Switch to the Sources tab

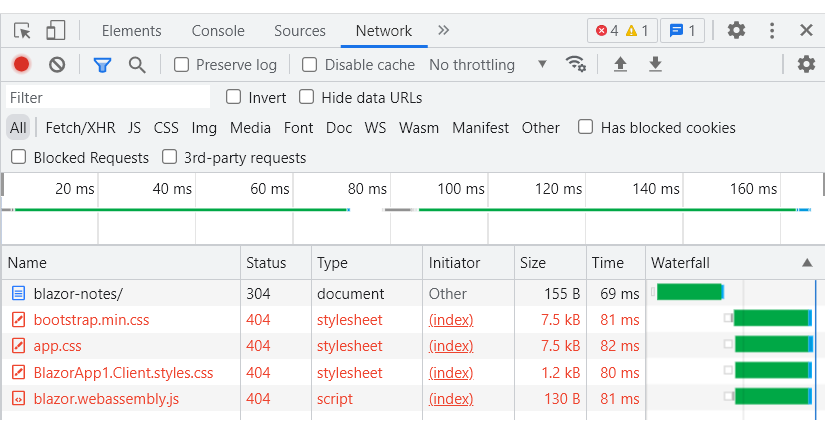click(300, 31)
